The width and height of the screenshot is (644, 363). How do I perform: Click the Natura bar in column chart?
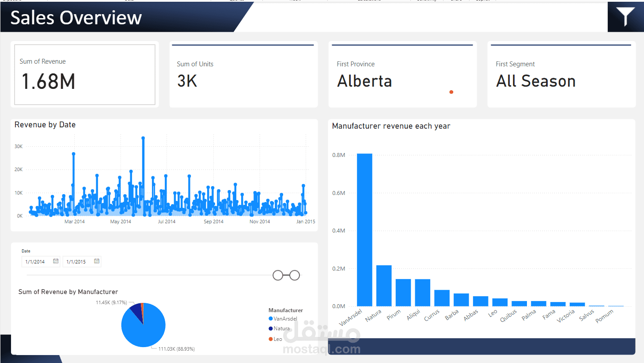point(384,286)
